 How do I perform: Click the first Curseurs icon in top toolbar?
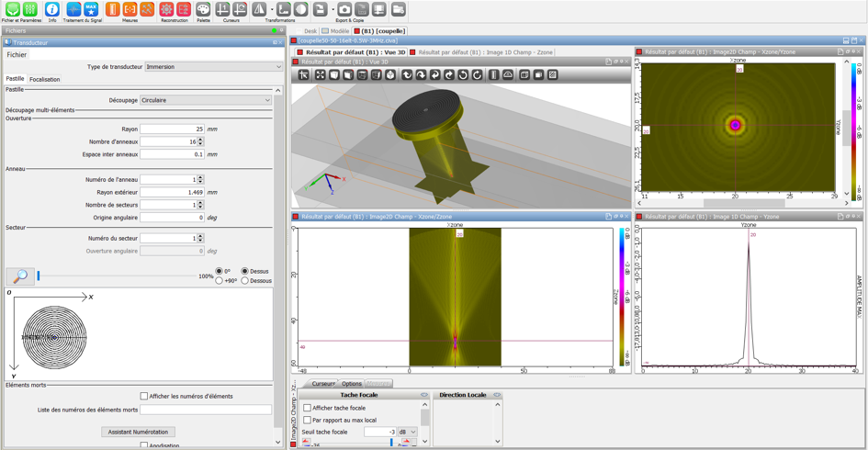click(x=222, y=9)
